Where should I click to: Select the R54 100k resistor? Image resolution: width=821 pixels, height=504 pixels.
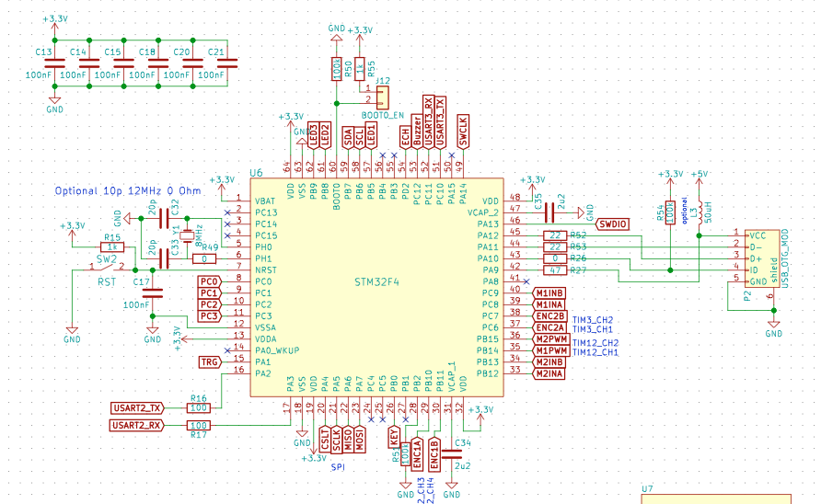point(670,212)
